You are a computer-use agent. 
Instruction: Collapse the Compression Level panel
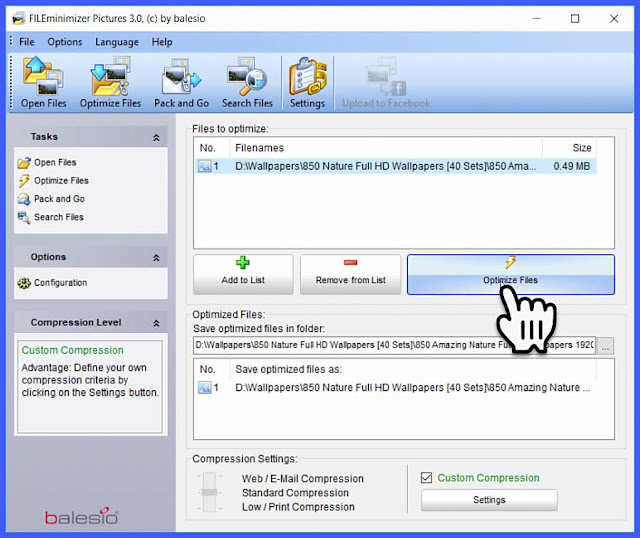[156, 323]
